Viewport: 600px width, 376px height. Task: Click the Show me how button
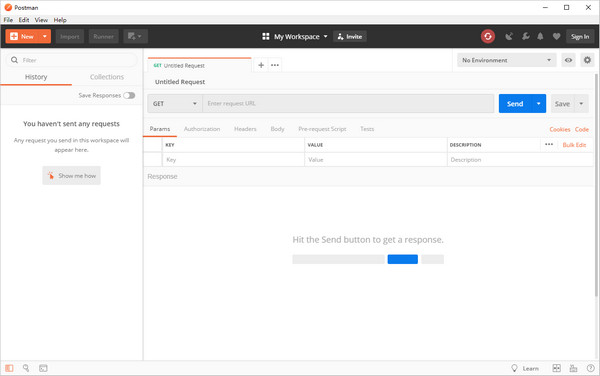tap(72, 176)
